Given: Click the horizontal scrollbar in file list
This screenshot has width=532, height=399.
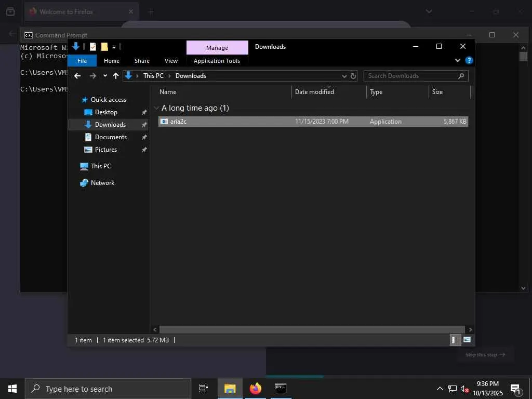Looking at the screenshot, I should coord(312,329).
